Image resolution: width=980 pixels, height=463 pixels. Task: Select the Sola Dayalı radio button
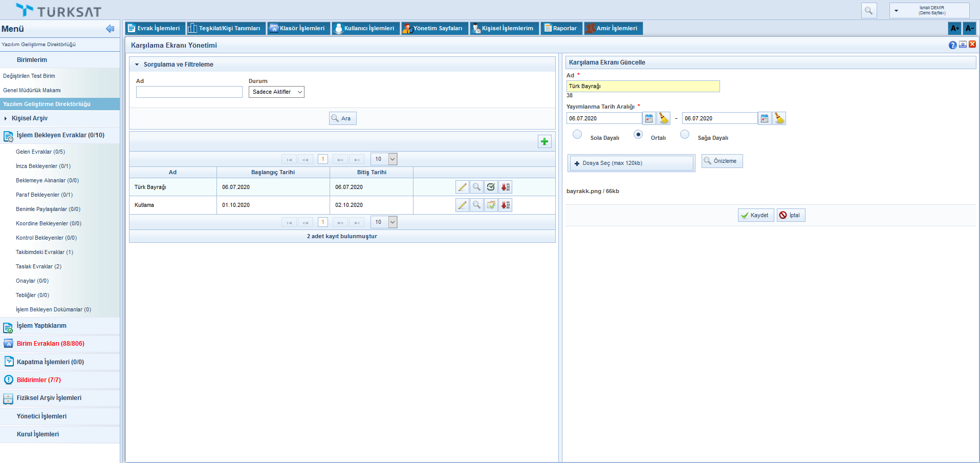pos(577,134)
